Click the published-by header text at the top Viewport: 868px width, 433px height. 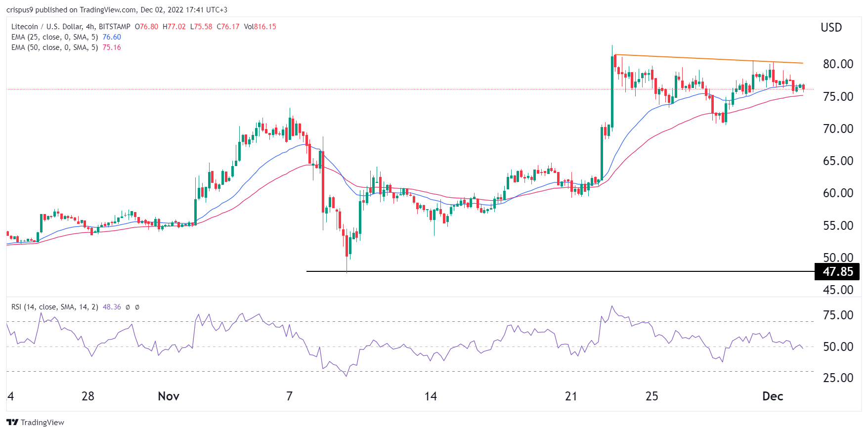tap(117, 10)
